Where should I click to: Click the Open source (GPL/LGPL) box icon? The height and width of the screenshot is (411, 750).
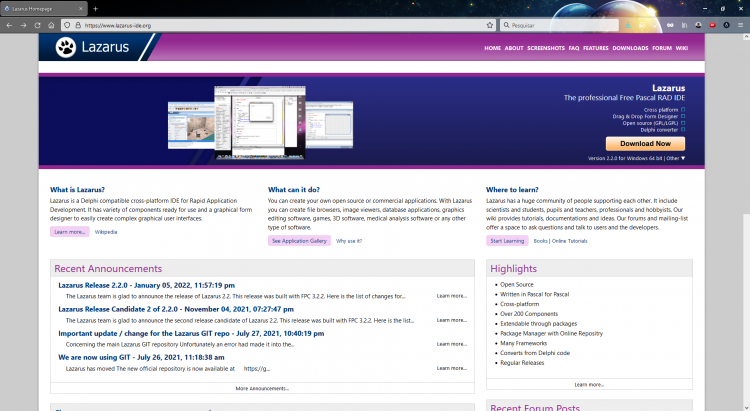point(683,123)
